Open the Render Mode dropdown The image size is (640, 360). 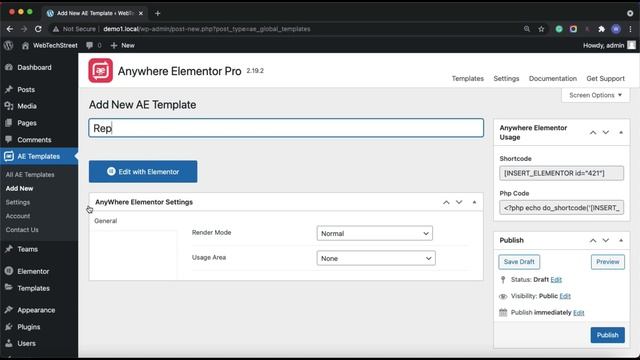[x=375, y=233]
